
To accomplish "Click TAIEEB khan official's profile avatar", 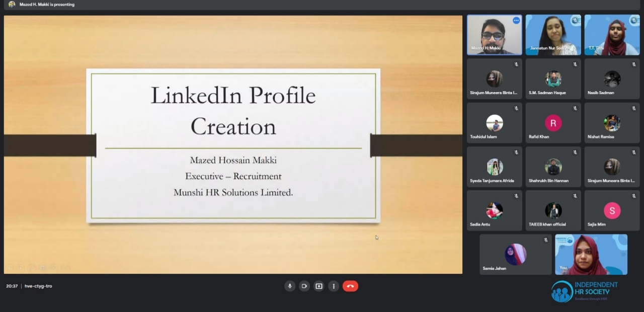I will click(x=553, y=210).
